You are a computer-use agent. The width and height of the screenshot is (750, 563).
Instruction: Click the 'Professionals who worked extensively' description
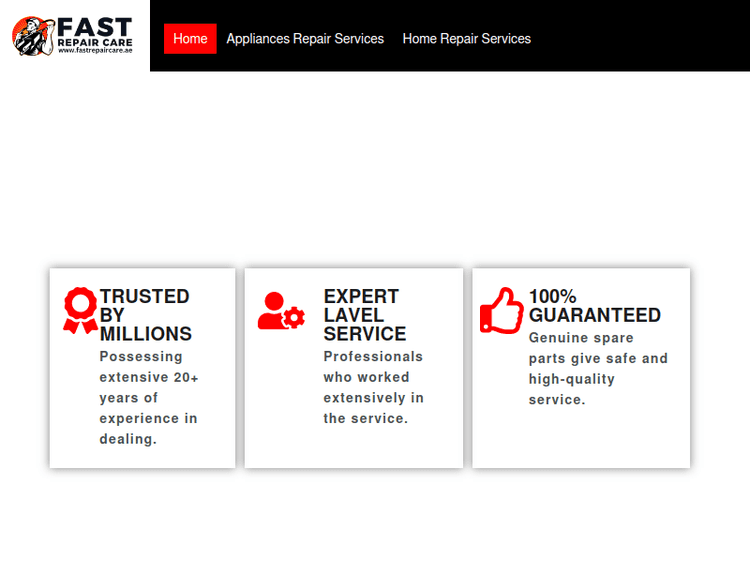click(x=373, y=387)
